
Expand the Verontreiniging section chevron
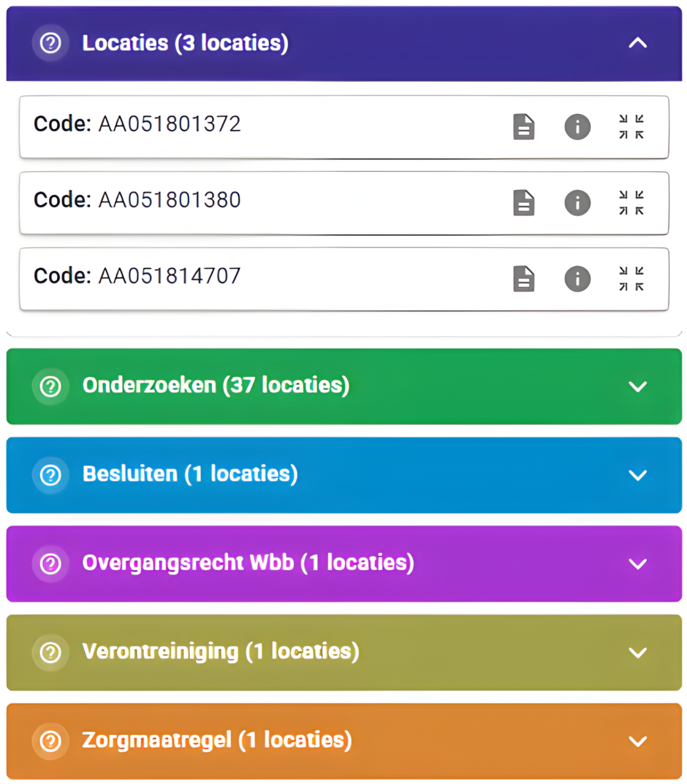tap(637, 652)
